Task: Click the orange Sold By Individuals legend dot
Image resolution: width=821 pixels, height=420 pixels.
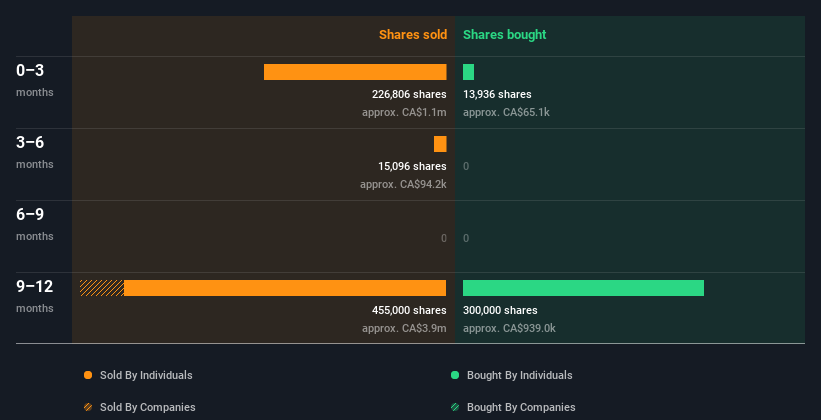Action: (x=88, y=375)
